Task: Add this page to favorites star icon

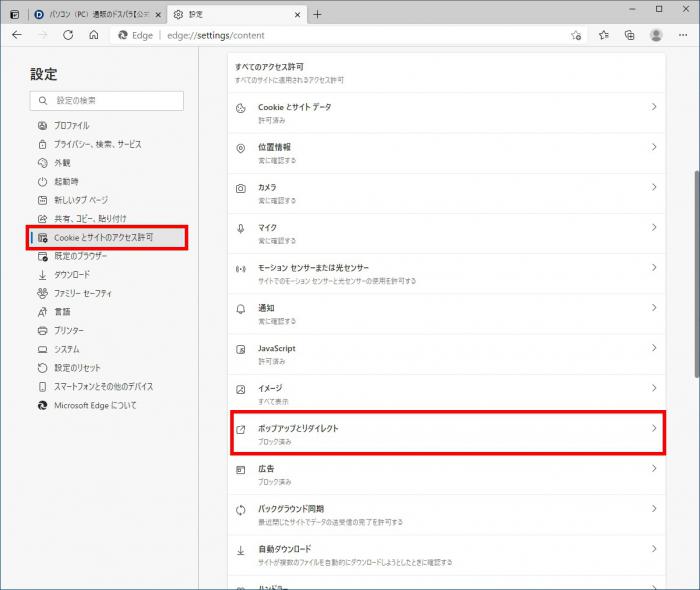Action: point(576,35)
